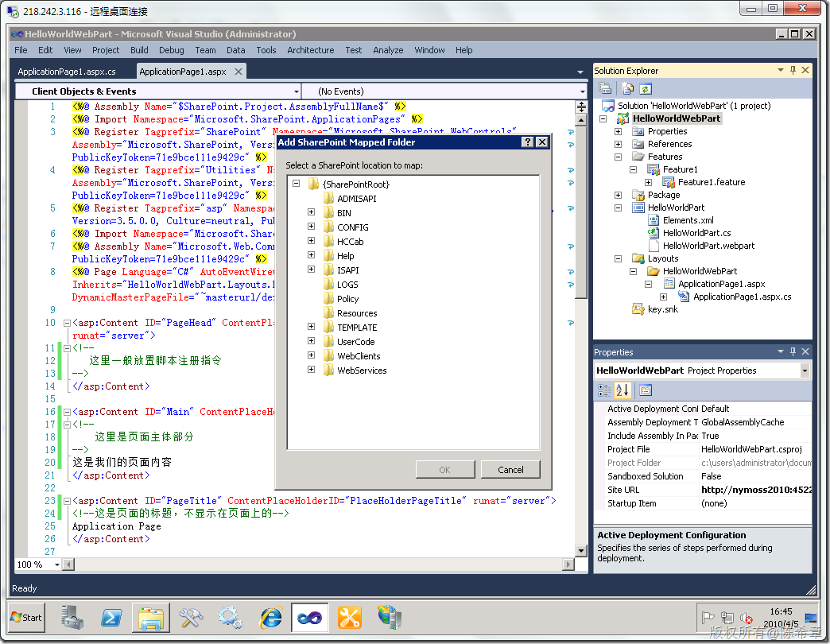This screenshot has height=644, width=830.
Task: Select the HelloWorldWebPart project node
Action: [677, 118]
